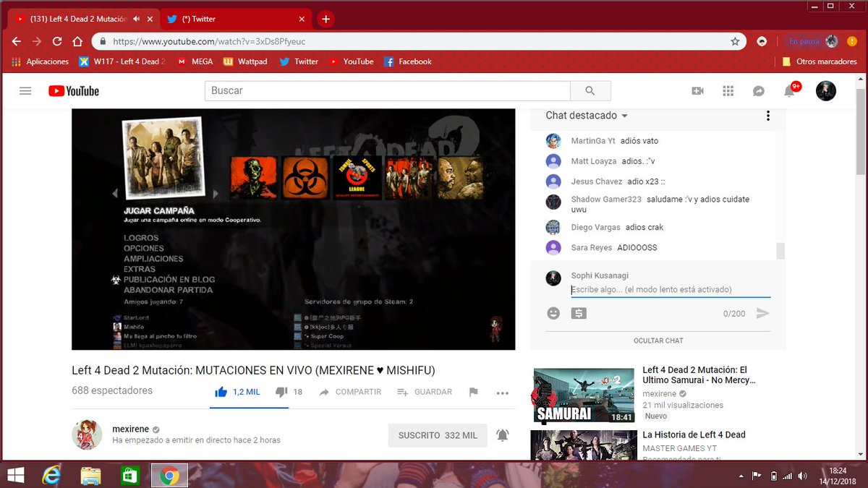Click OCULTAR CHAT to hide chat
868x488 pixels.
pos(658,341)
